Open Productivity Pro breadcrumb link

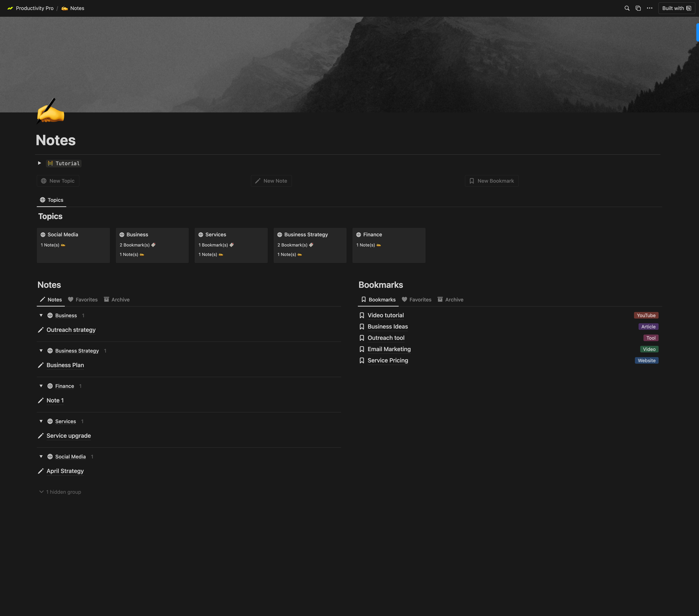(x=34, y=8)
